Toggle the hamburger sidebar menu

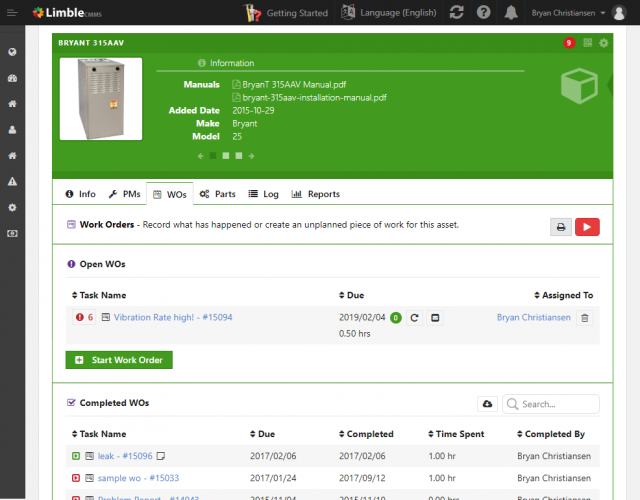pyautogui.click(x=11, y=13)
